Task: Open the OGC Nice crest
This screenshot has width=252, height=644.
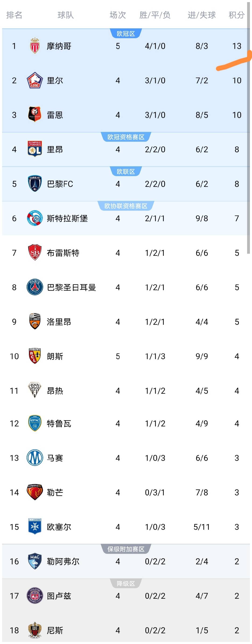Action: tap(35, 630)
